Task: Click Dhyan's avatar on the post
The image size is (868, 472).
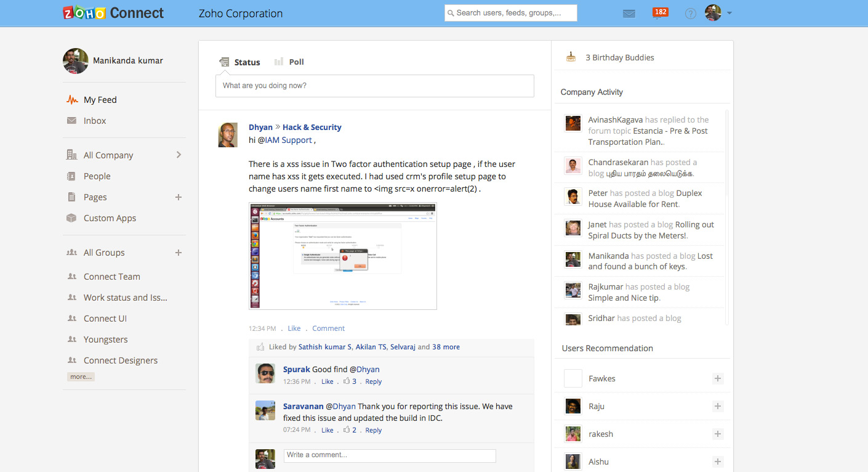Action: pos(228,134)
